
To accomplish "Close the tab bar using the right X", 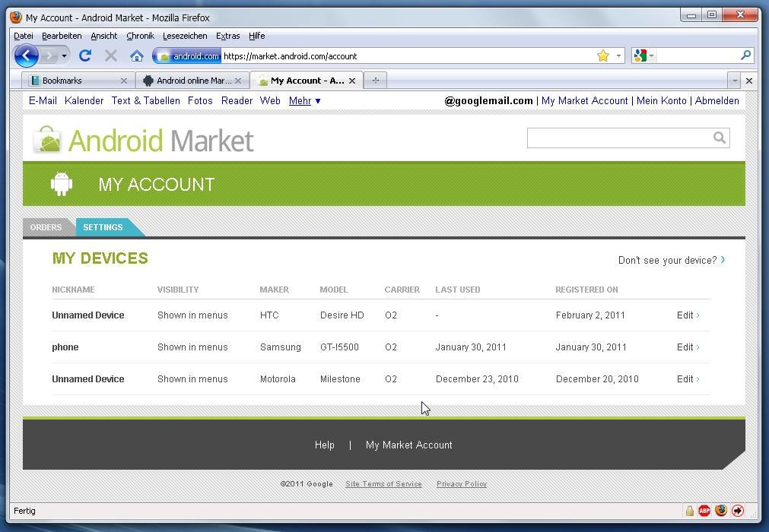I will (x=749, y=81).
